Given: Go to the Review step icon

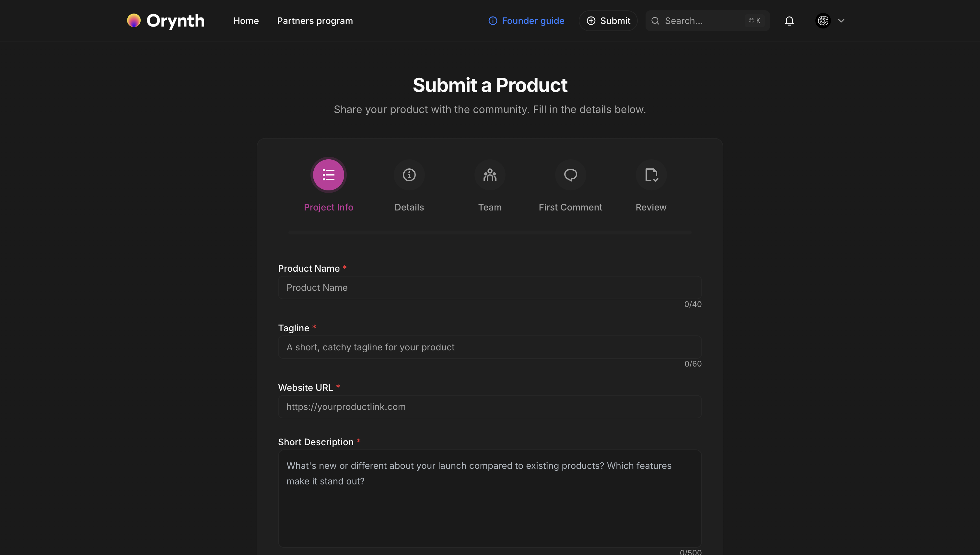Looking at the screenshot, I should pos(651,175).
